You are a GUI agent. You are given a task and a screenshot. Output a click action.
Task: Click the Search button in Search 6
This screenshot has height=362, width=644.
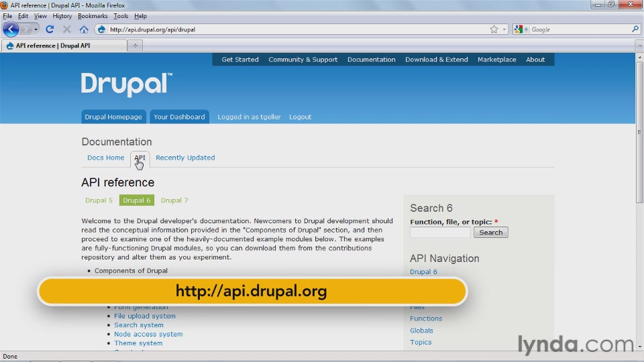pyautogui.click(x=491, y=233)
